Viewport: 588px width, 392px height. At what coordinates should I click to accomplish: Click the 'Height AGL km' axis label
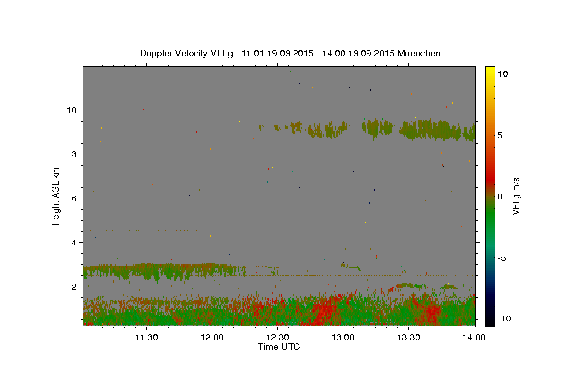56,196
